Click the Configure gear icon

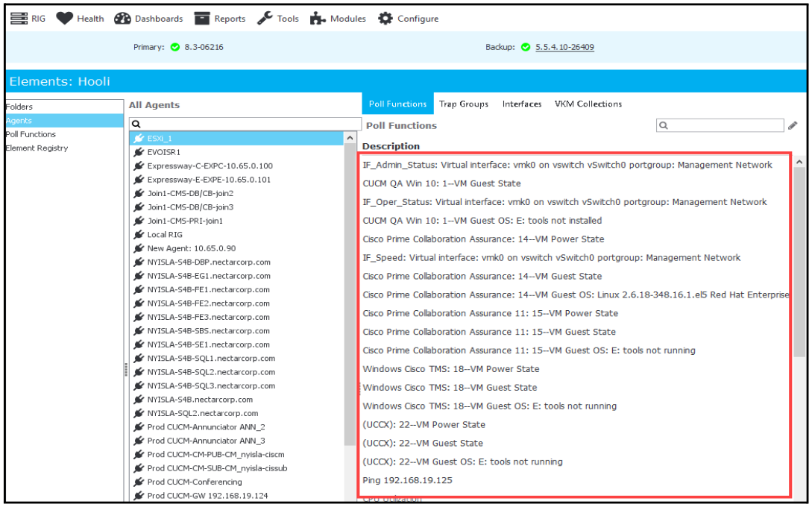pyautogui.click(x=385, y=19)
